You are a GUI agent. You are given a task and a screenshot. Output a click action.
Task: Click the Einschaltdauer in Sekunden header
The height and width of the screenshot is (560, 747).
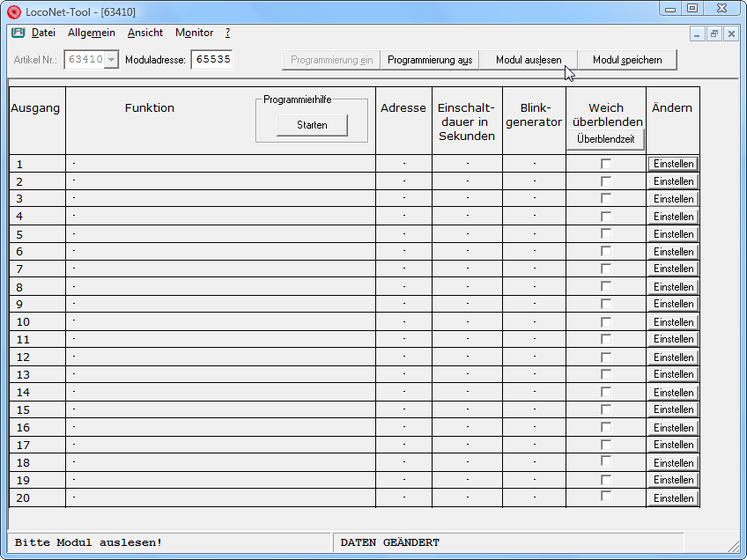click(466, 122)
